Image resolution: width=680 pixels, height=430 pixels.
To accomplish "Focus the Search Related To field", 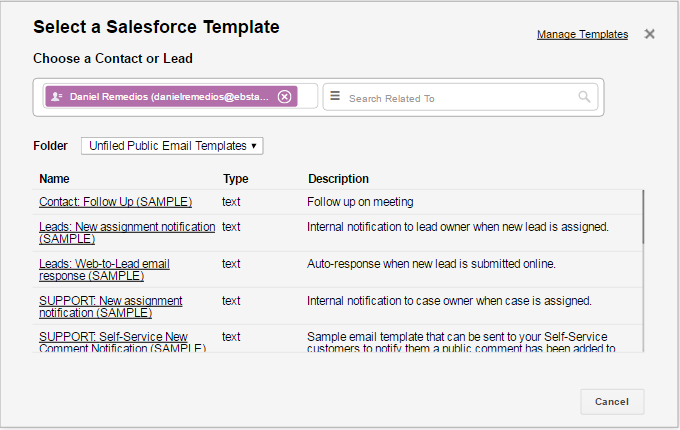I will pos(460,98).
